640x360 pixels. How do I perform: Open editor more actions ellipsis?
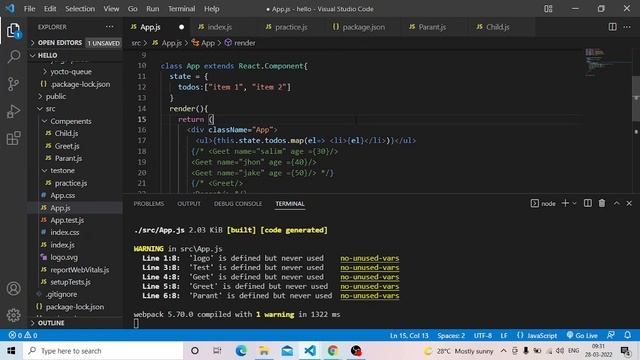627,27
